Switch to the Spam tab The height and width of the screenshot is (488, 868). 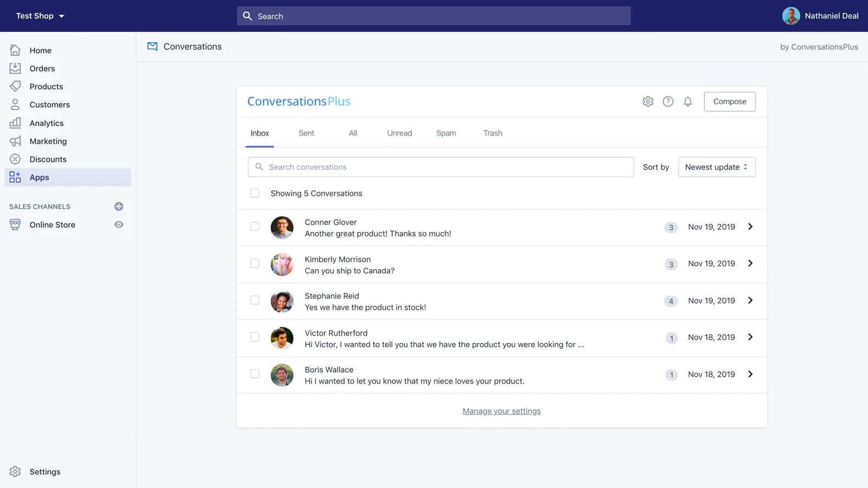446,133
